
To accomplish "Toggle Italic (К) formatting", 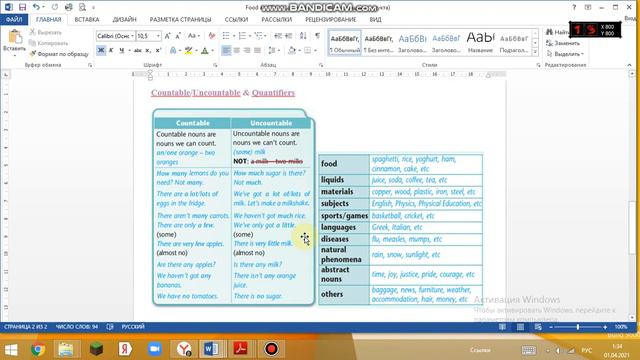I will 111,50.
